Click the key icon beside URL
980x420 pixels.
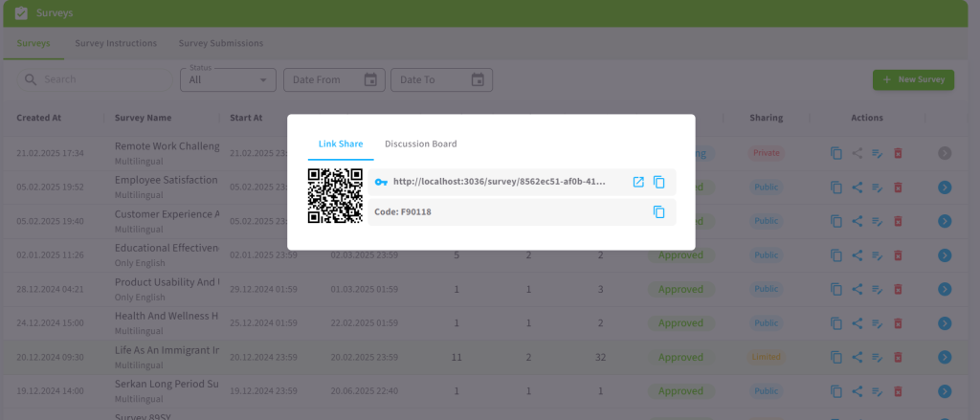tap(381, 182)
